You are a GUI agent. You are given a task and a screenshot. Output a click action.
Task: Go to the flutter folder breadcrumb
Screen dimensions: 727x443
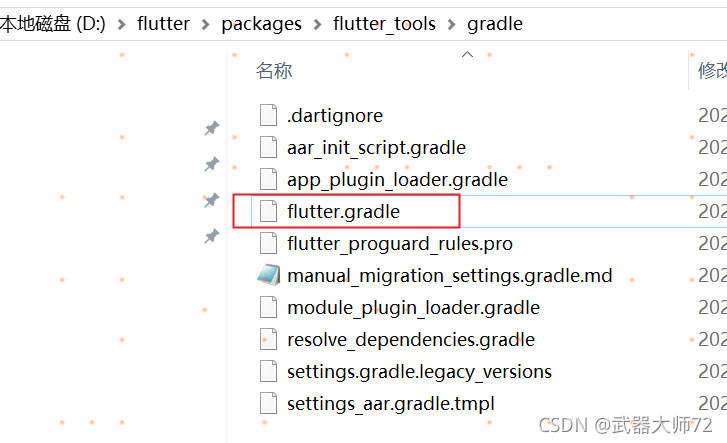(163, 24)
